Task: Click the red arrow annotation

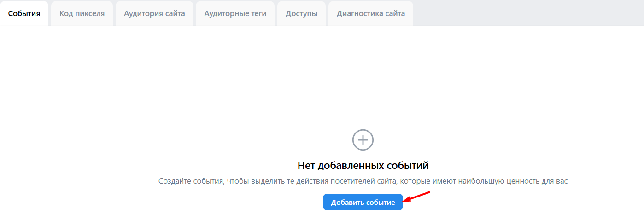Action: (x=417, y=197)
